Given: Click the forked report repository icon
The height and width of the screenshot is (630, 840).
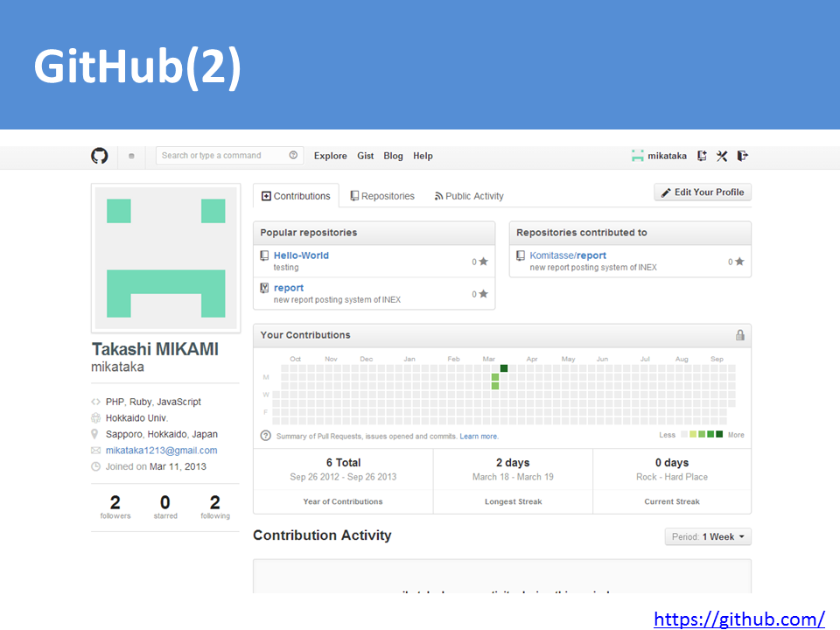Looking at the screenshot, I should click(x=264, y=288).
